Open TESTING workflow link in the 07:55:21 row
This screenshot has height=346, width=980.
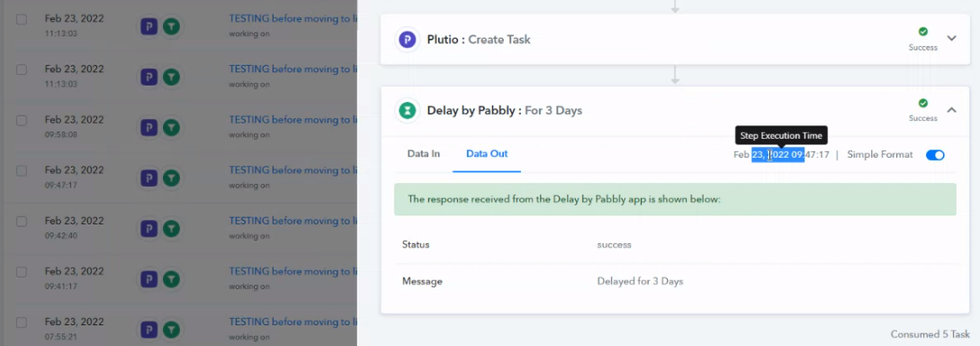pos(292,323)
